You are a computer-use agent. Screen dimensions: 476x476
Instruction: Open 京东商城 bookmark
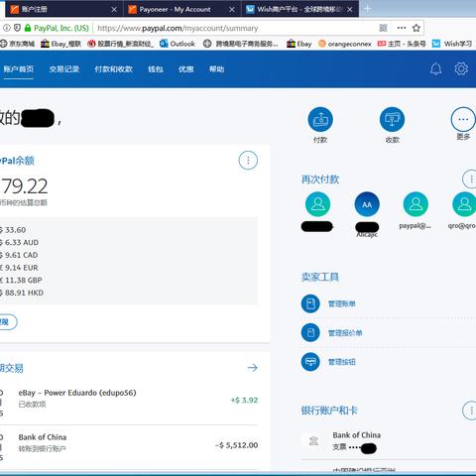18,44
